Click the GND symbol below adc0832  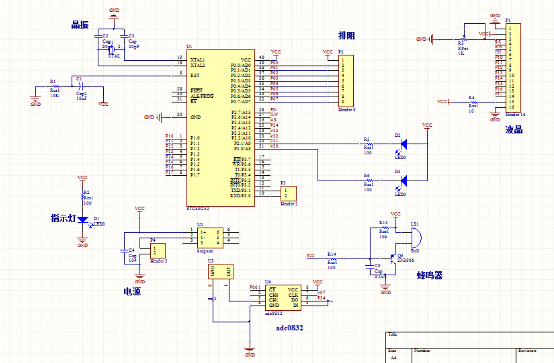coord(250,352)
